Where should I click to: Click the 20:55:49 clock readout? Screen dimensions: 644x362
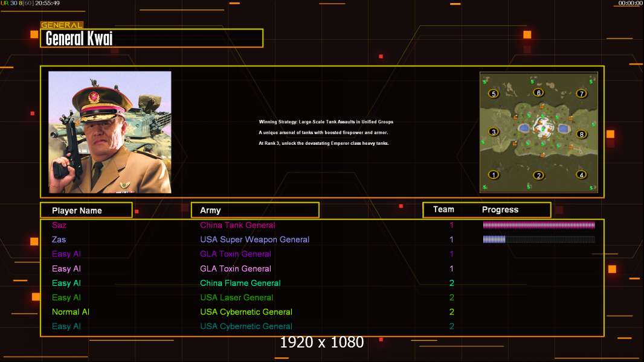[x=47, y=3]
